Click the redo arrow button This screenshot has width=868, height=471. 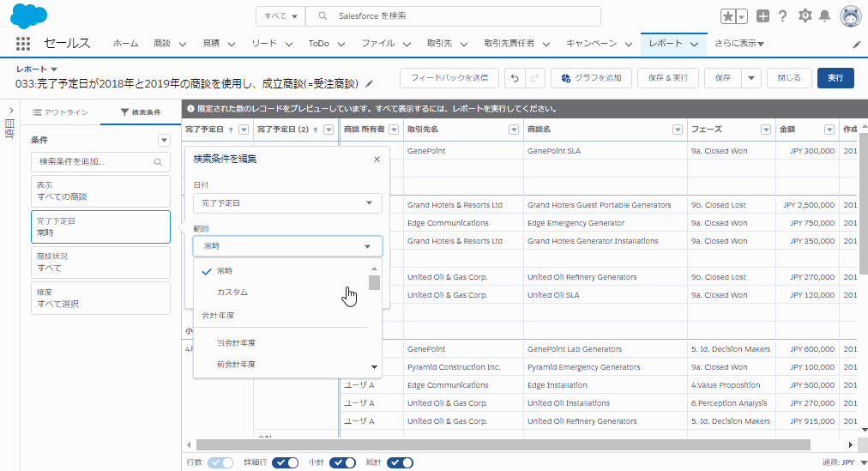click(534, 78)
